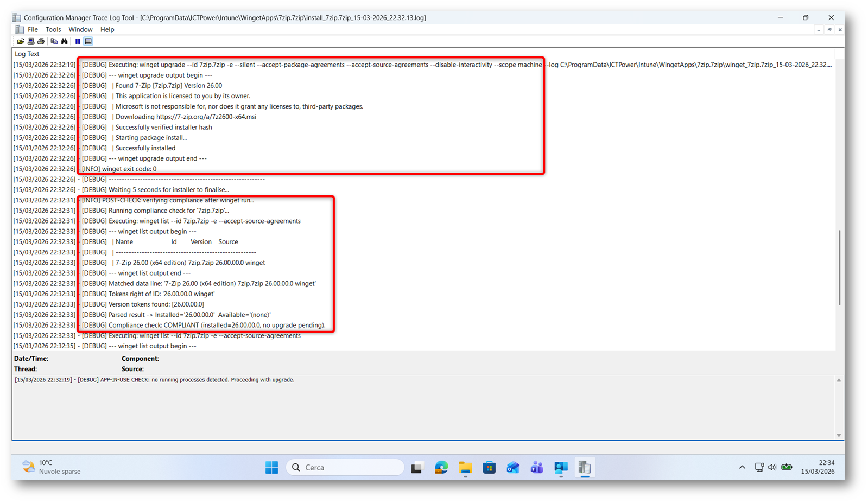Select the '--- winget list output end ---' row

click(x=423, y=273)
